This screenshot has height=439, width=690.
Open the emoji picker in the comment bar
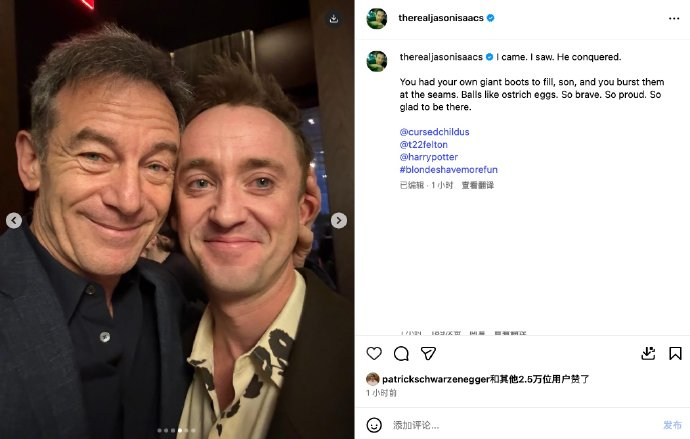point(375,425)
